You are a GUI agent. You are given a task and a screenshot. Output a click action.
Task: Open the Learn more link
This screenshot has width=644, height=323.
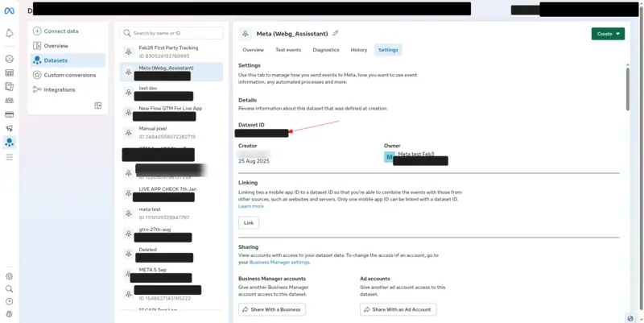(251, 206)
